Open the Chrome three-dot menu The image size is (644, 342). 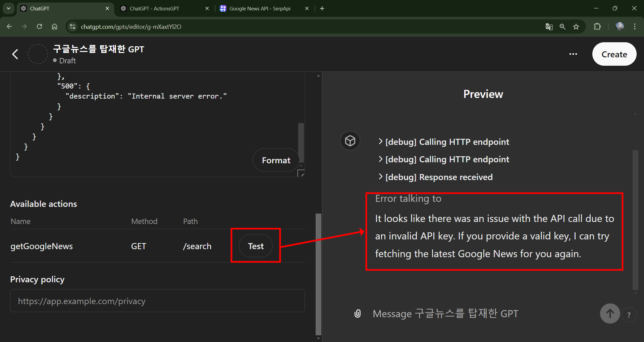tap(635, 26)
